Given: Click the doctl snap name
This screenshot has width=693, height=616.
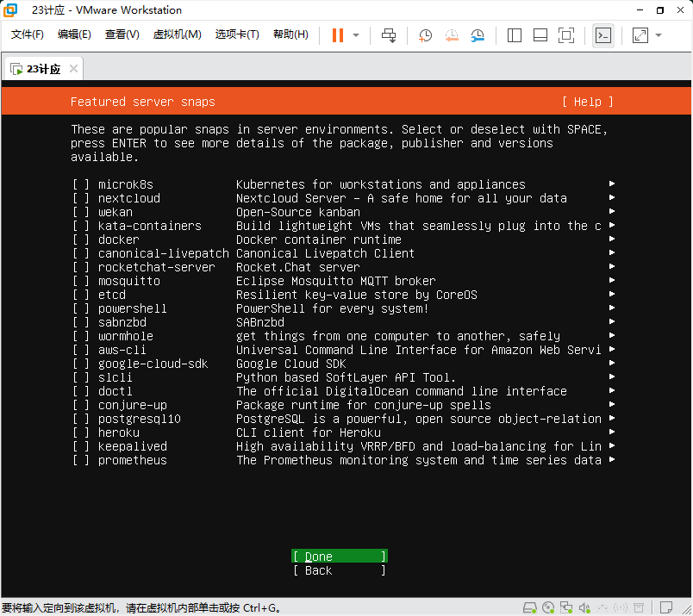Looking at the screenshot, I should click(115, 391).
